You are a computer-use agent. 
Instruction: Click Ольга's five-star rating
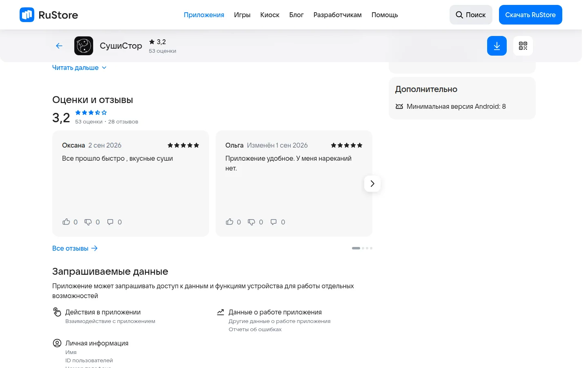(x=347, y=145)
